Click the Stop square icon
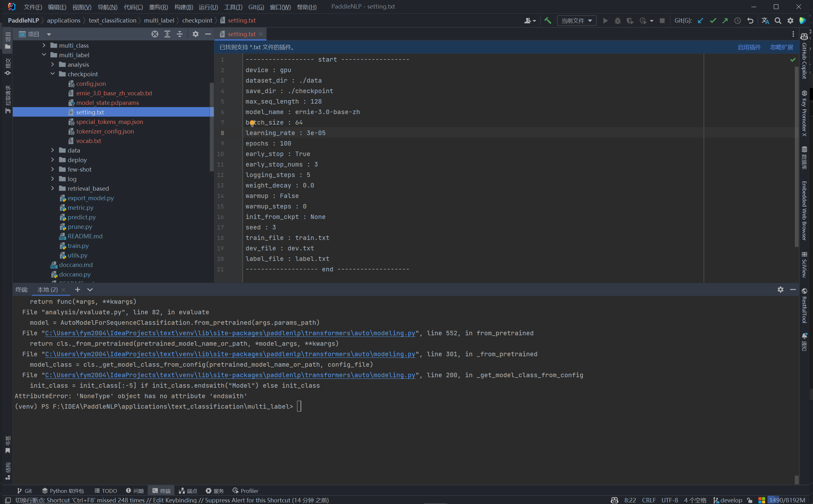This screenshot has width=813, height=504. (662, 21)
